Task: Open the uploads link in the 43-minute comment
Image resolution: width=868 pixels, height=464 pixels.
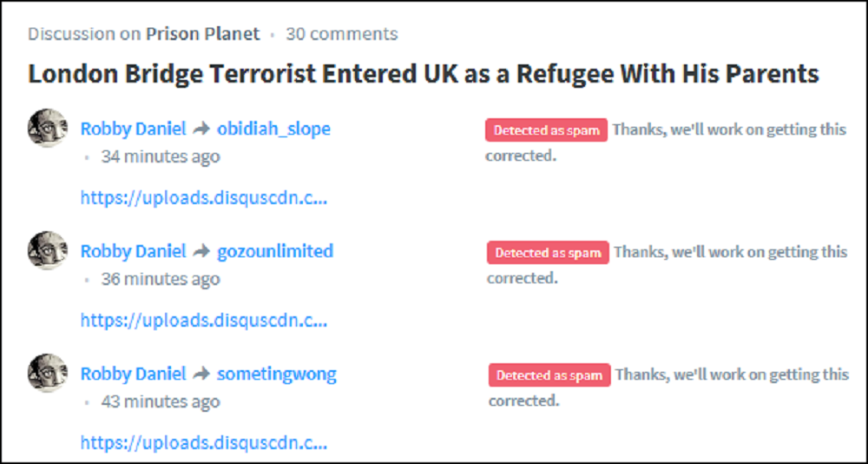Action: (x=204, y=443)
